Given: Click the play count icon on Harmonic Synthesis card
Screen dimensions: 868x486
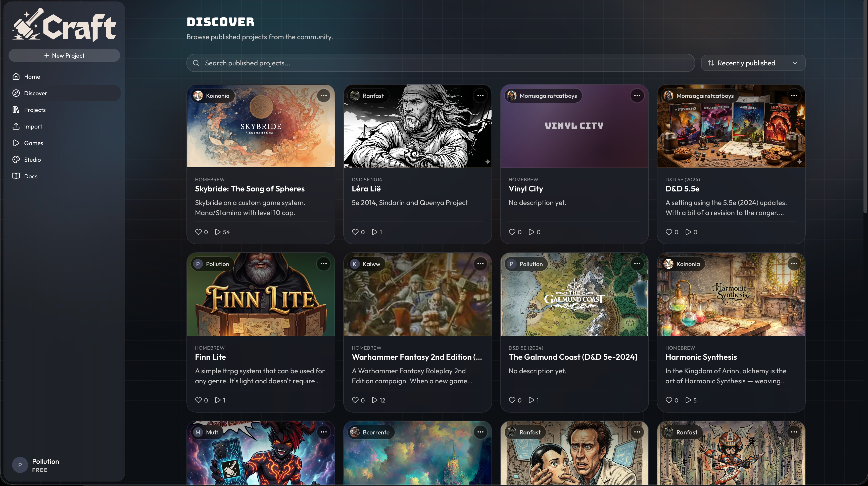Looking at the screenshot, I should [x=688, y=400].
